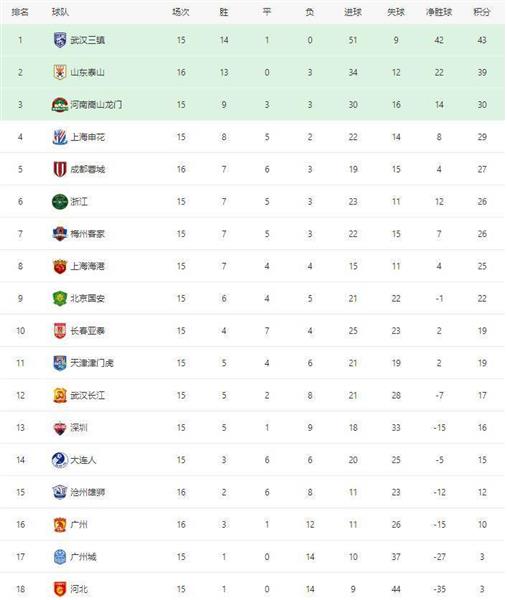Select the 沧州雄狮 points value 12

pos(482,492)
